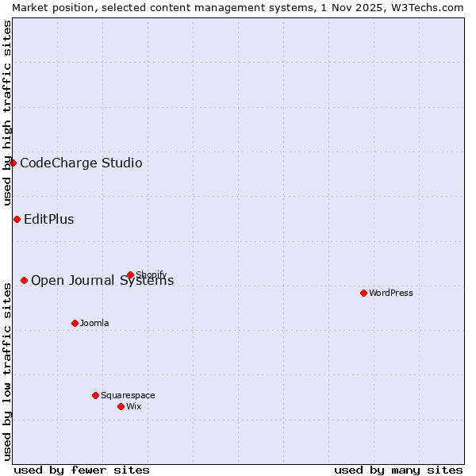The width and height of the screenshot is (476, 476).
Task: Select the Shopify red diamond marker
Action: [131, 275]
